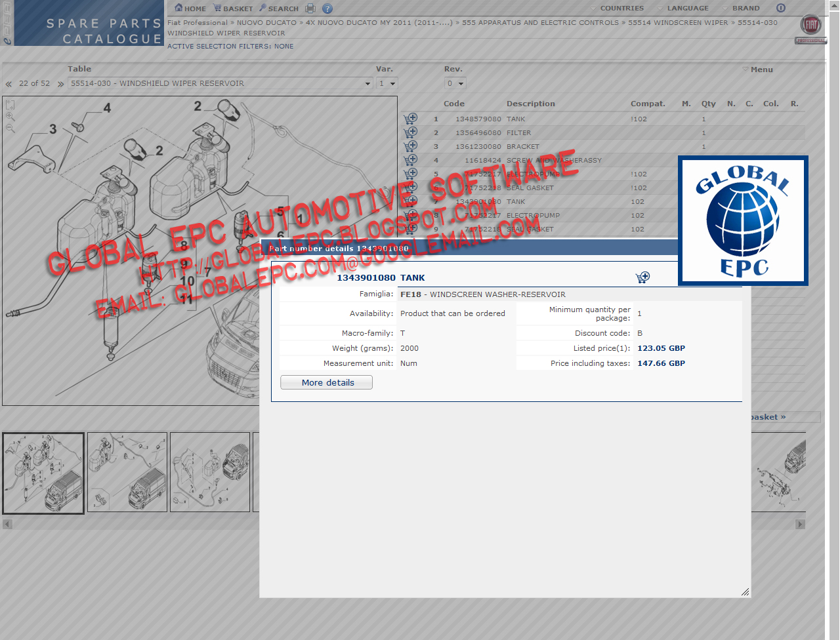Open the Table dropdown 55514-030
The height and width of the screenshot is (640, 840).
click(x=221, y=83)
